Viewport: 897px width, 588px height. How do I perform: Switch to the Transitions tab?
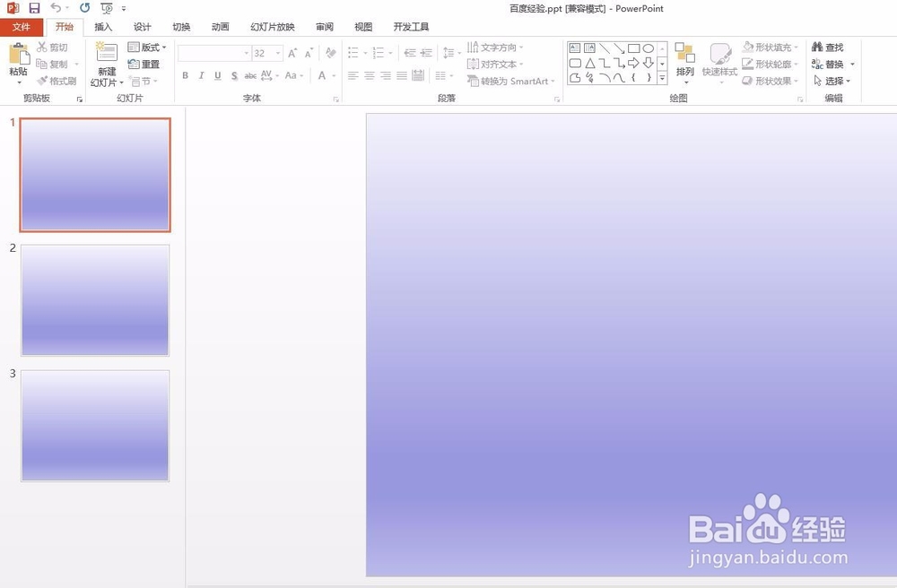point(181,27)
